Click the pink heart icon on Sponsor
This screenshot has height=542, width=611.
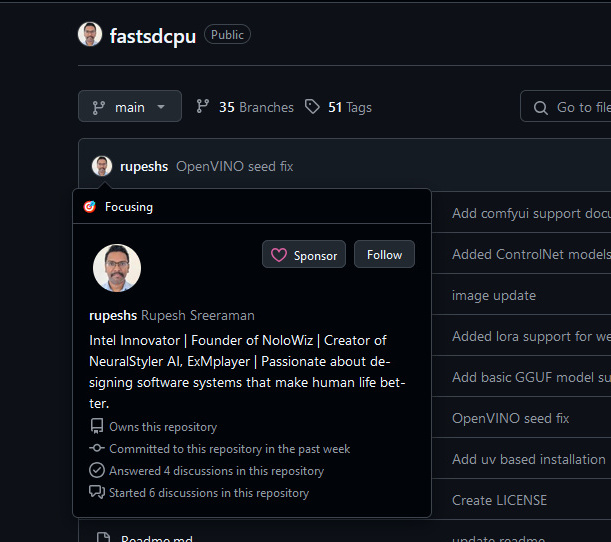coord(279,255)
